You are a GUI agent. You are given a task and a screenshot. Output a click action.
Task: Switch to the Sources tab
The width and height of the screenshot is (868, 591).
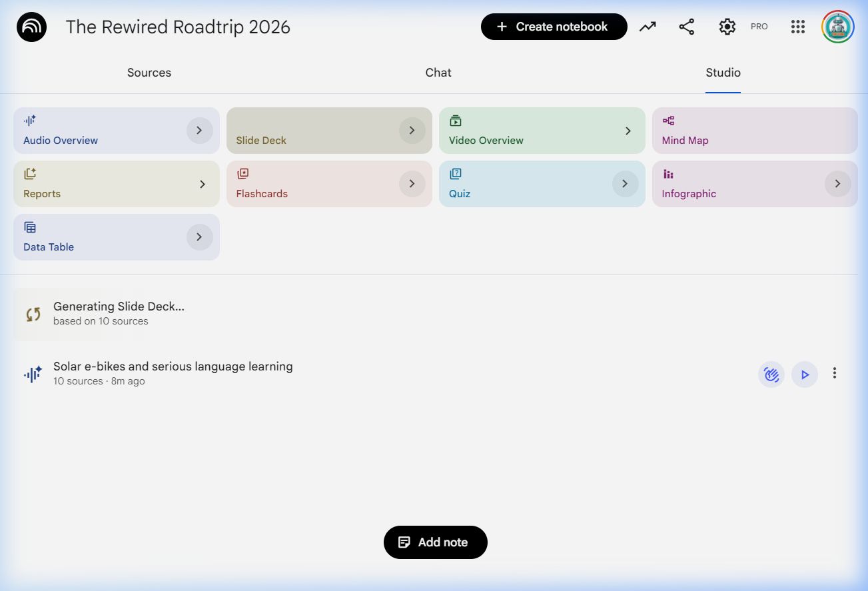pyautogui.click(x=149, y=73)
